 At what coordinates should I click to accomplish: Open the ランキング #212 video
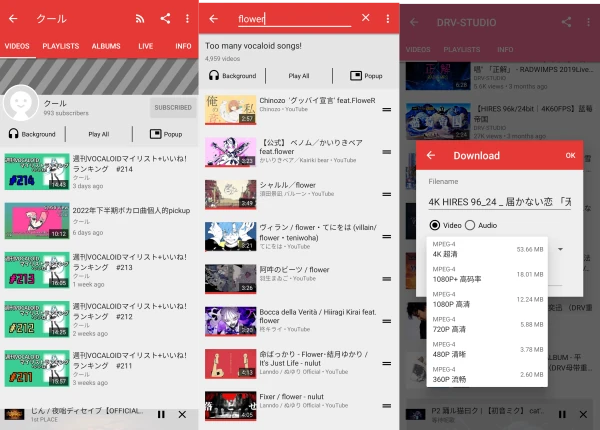97,319
